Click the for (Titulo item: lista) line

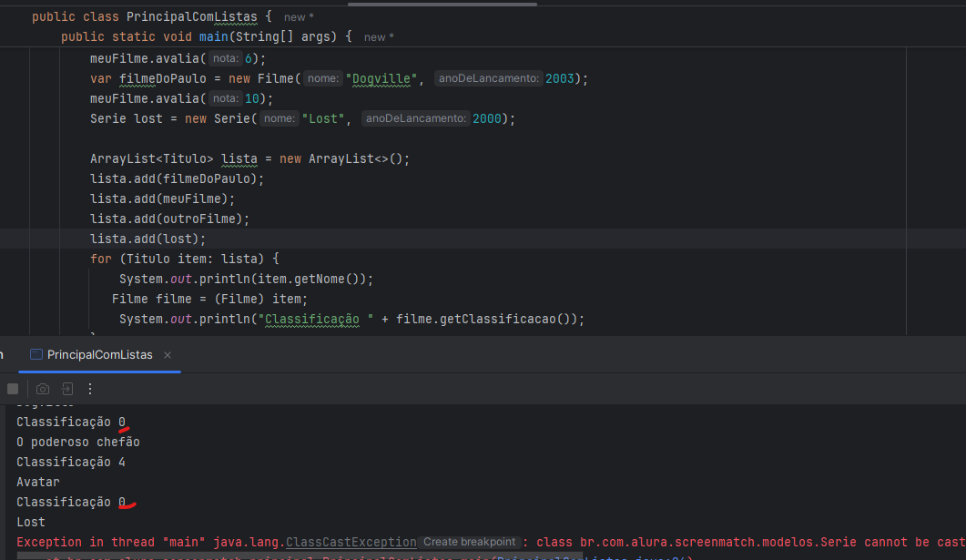[184, 259]
